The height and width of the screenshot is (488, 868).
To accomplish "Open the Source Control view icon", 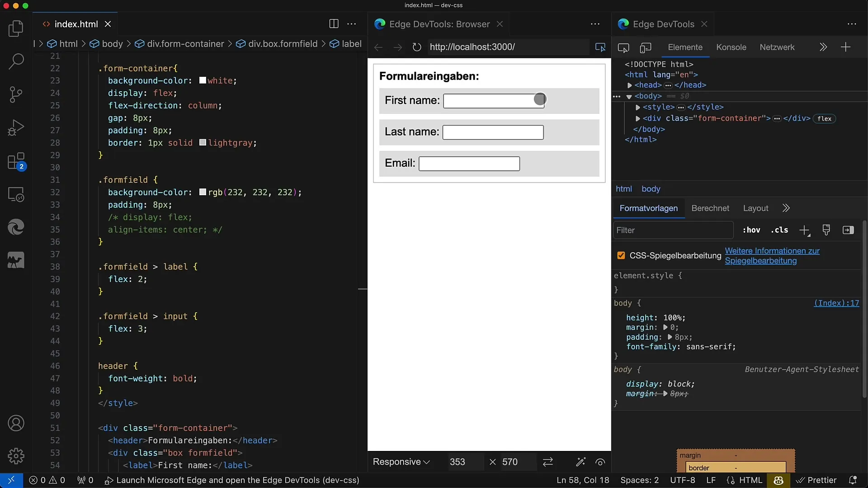I will point(16,94).
